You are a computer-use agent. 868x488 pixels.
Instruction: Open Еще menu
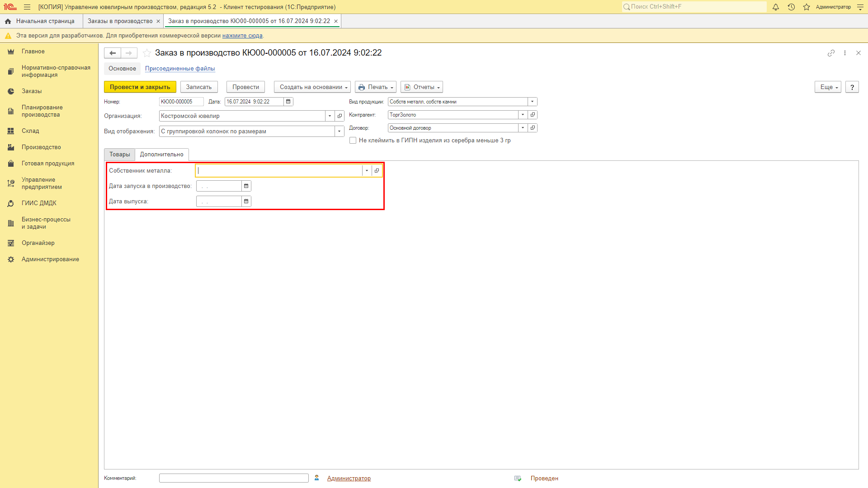click(x=828, y=87)
